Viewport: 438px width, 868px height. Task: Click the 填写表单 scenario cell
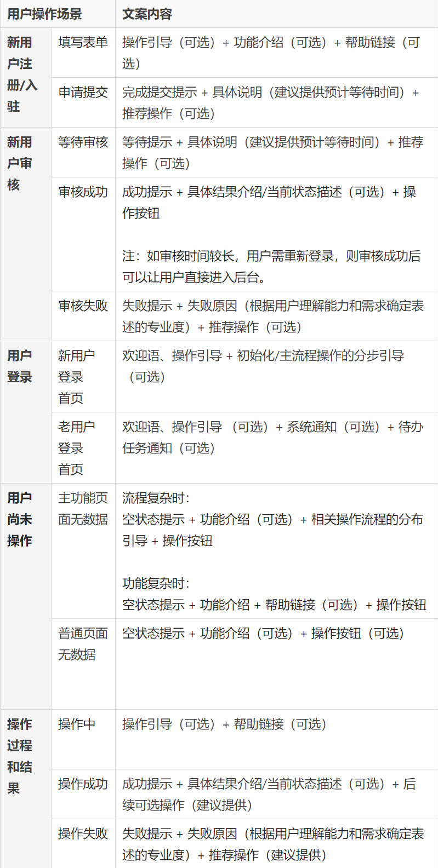click(83, 43)
